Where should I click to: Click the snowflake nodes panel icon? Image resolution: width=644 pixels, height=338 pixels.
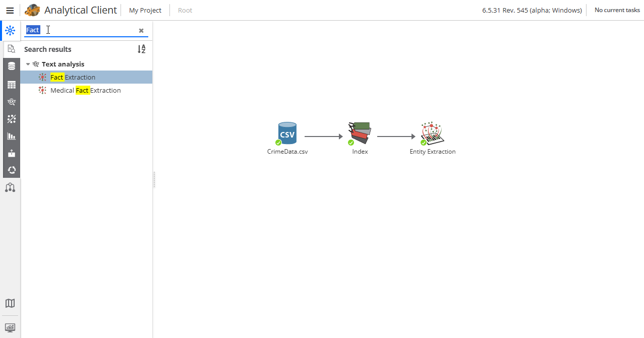click(x=10, y=30)
